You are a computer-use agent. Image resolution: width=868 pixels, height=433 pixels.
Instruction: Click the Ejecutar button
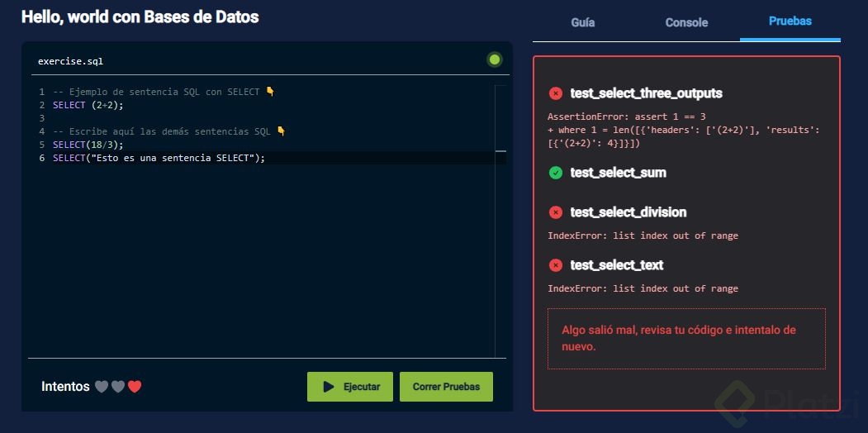click(x=350, y=387)
